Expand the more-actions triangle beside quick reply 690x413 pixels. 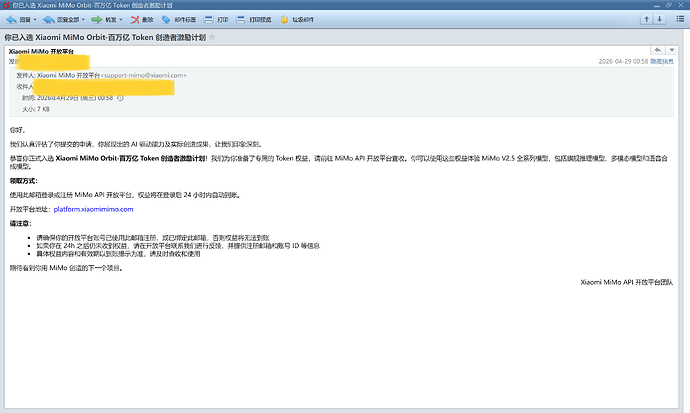(672, 50)
